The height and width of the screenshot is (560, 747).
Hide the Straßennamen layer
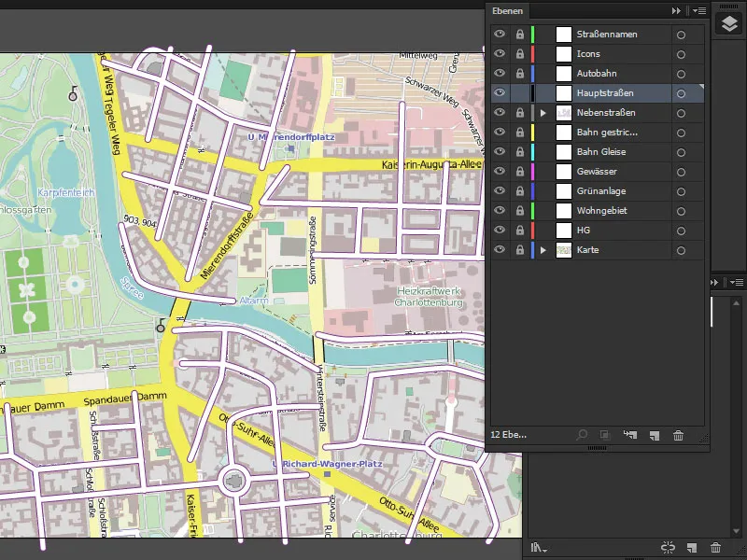pos(500,34)
